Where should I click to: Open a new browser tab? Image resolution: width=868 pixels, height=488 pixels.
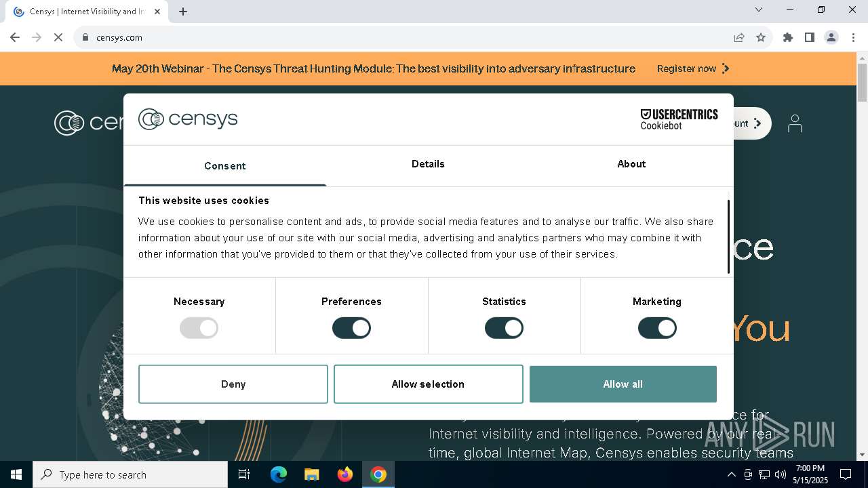[183, 12]
